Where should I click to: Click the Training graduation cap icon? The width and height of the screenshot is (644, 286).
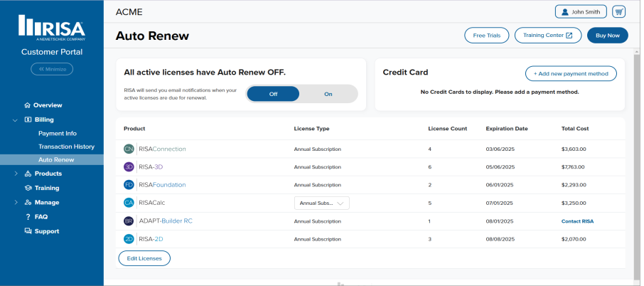[28, 188]
